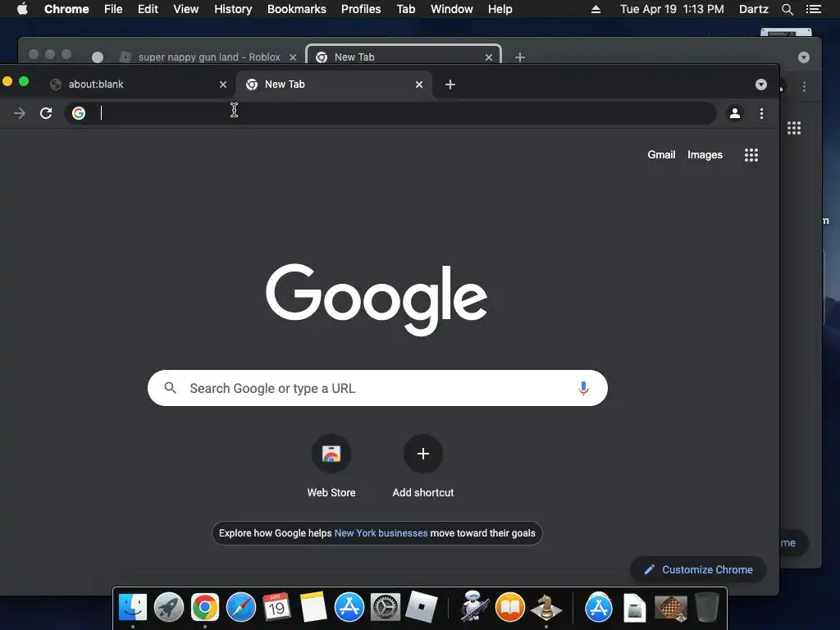Open the Gmail link
The image size is (840, 630).
661,155
